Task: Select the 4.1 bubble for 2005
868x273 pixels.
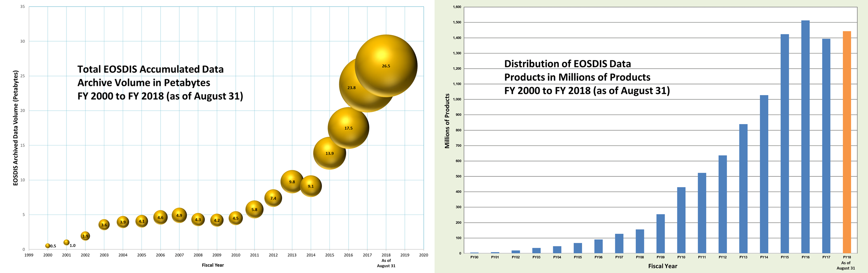Action: tap(142, 221)
